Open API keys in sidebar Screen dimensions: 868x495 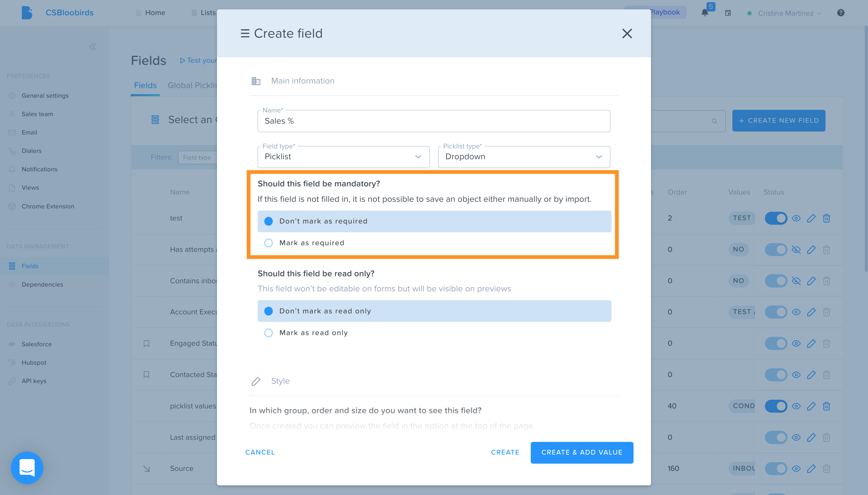[34, 381]
